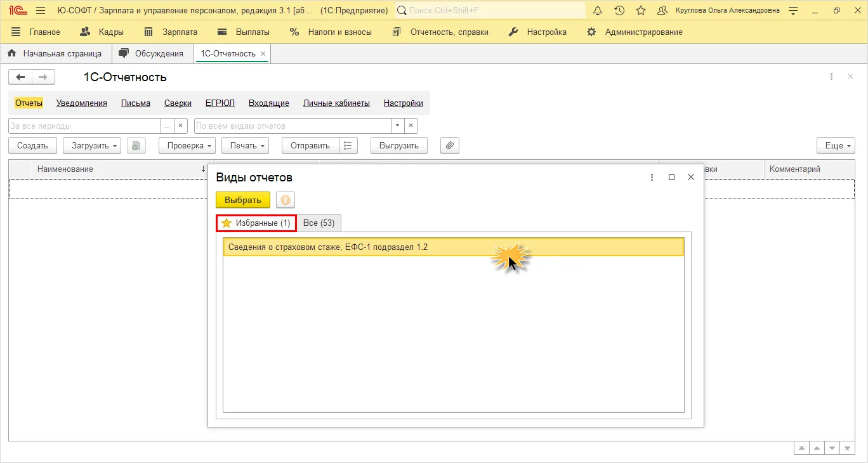This screenshot has width=868, height=463.
Task: Click the Отправить button
Action: pos(310,145)
